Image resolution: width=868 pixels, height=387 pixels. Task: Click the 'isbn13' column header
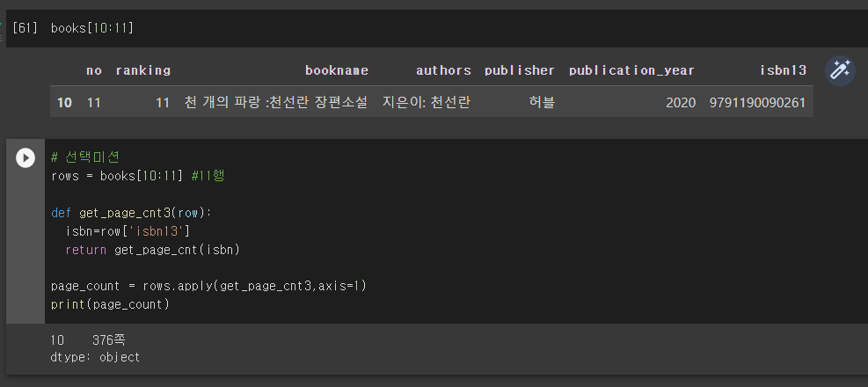pos(783,70)
